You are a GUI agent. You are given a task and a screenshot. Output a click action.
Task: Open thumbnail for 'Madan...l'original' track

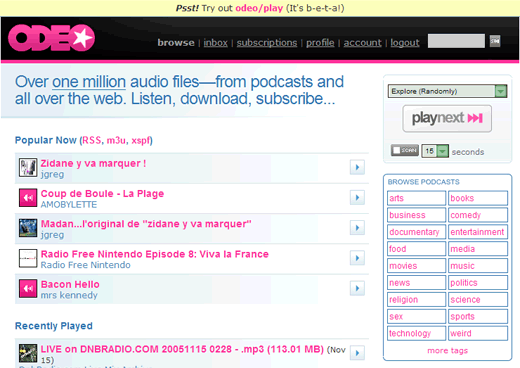point(28,228)
